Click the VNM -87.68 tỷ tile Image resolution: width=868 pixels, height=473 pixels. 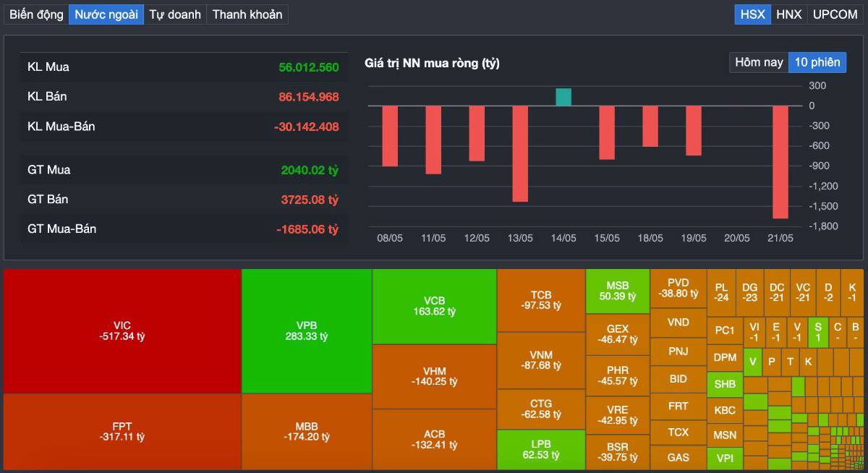541,360
